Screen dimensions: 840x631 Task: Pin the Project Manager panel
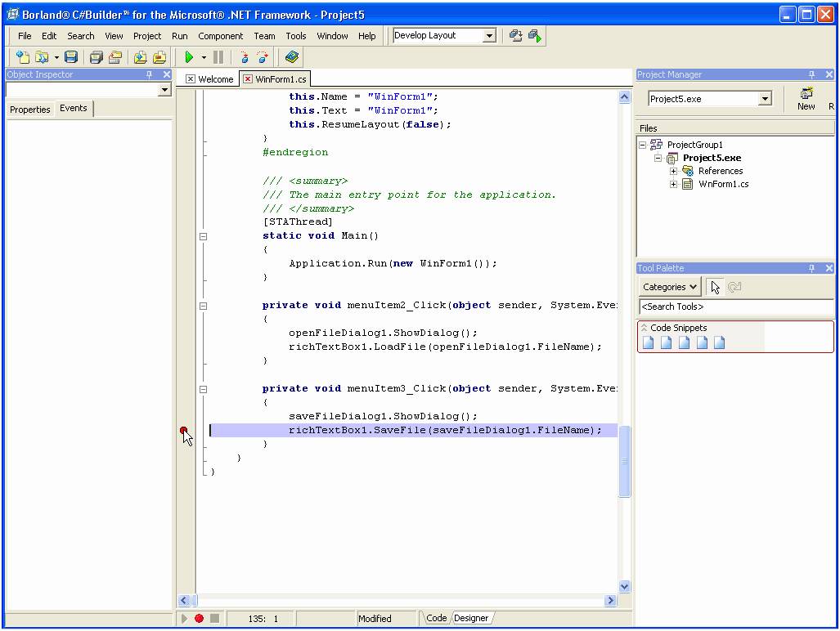pyautogui.click(x=811, y=74)
